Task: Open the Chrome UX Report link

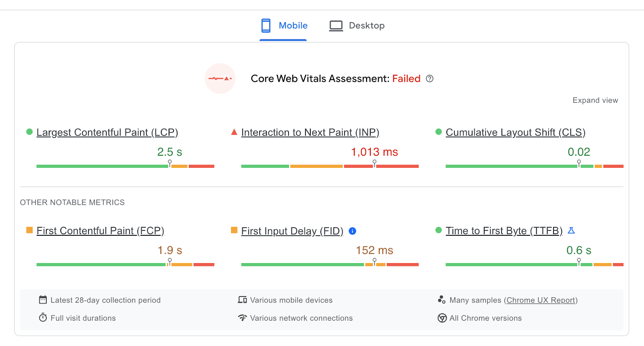Action: [541, 300]
